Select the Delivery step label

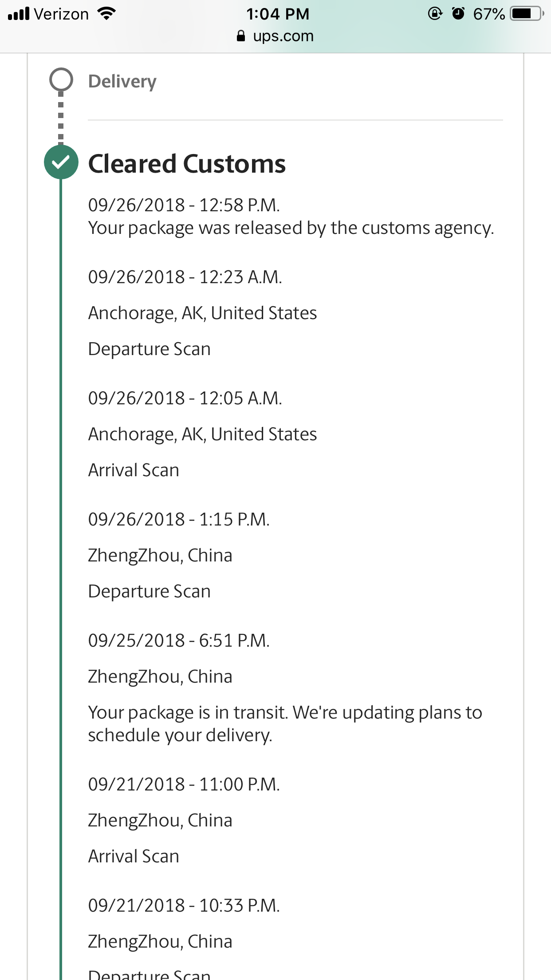point(122,82)
